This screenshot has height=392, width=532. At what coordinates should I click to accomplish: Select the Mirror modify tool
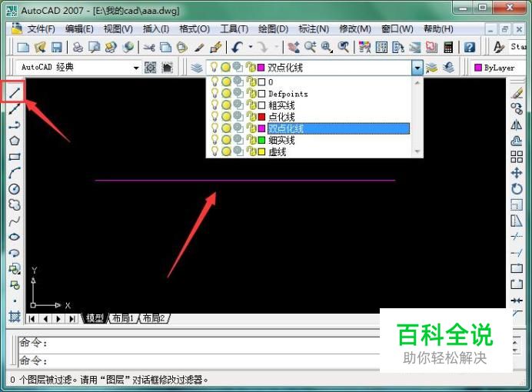coord(517,125)
